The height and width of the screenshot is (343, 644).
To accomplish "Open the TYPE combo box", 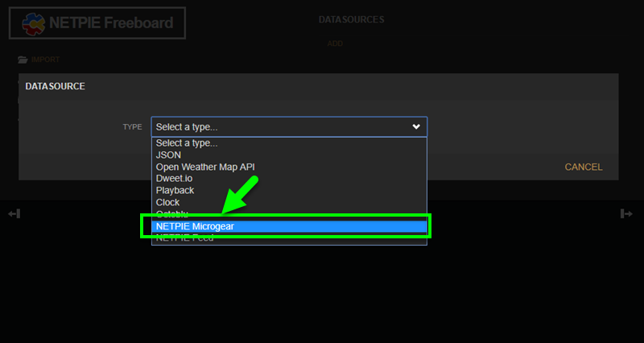I will (289, 127).
